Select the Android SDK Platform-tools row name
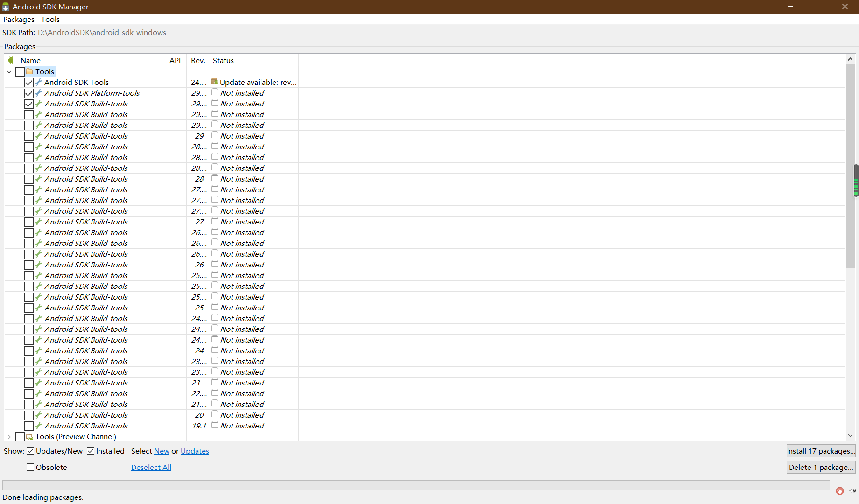The height and width of the screenshot is (504, 859). click(92, 93)
